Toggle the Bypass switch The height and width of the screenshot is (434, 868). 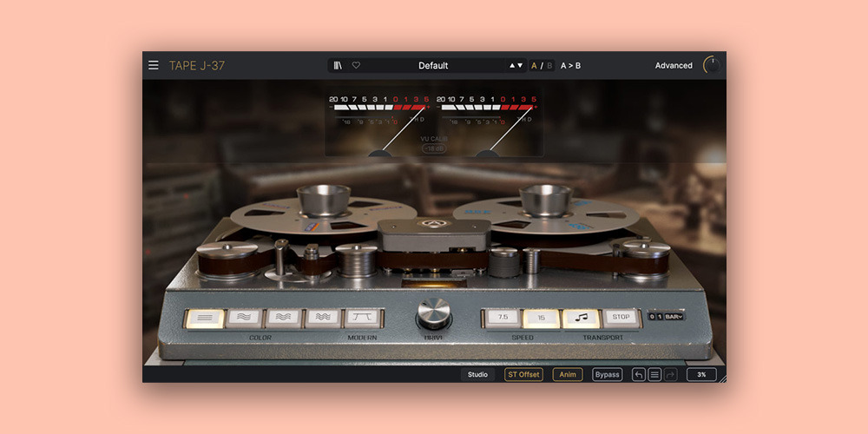(x=607, y=374)
